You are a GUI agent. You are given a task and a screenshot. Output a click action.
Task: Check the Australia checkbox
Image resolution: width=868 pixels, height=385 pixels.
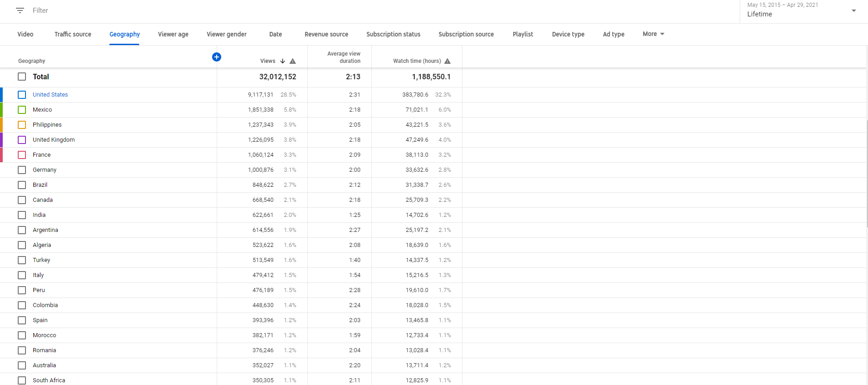(22, 365)
